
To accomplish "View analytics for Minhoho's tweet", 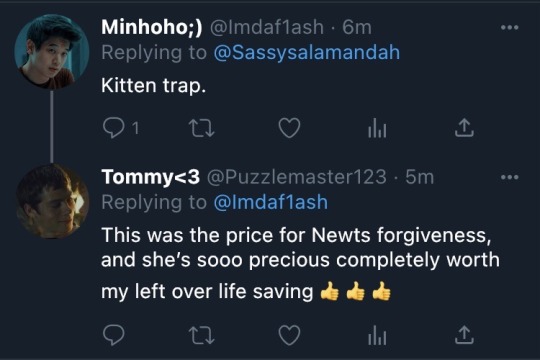I will tap(377, 128).
